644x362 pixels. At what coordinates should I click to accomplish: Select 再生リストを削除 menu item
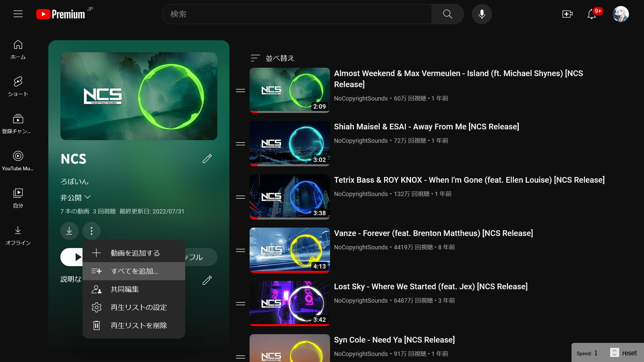134,325
